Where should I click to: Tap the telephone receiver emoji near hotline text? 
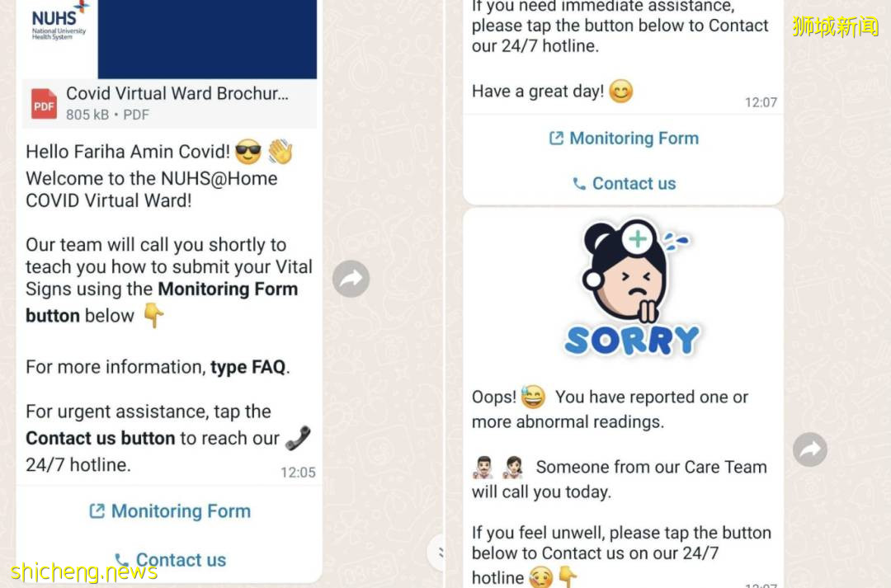(x=298, y=438)
